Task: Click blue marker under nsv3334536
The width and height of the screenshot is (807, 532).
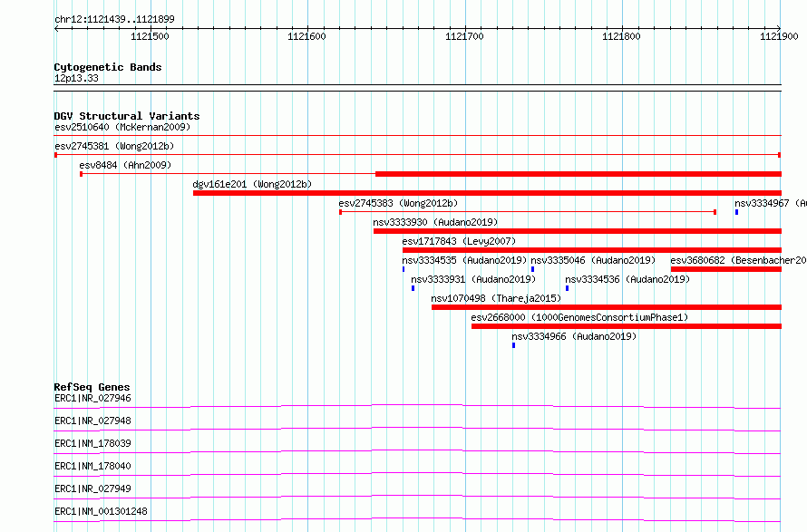Action: coord(567,288)
